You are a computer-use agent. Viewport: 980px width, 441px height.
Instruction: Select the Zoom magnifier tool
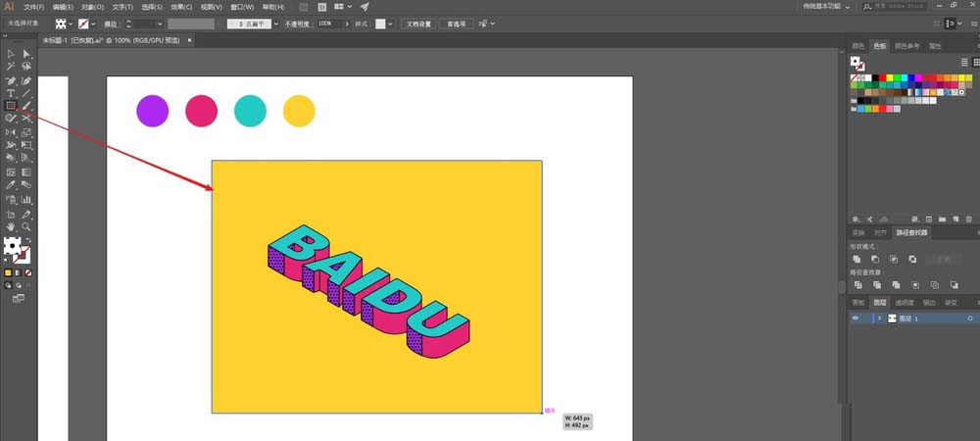pos(26,226)
